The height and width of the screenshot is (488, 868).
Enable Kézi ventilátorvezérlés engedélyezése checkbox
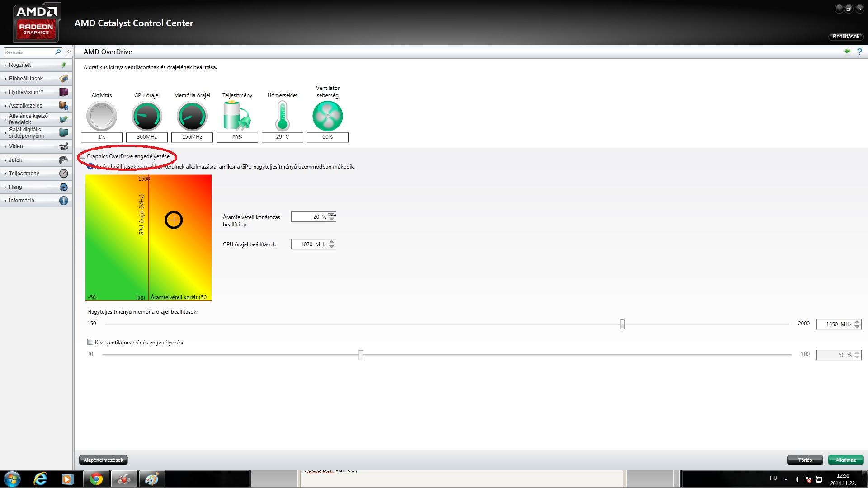tap(90, 342)
